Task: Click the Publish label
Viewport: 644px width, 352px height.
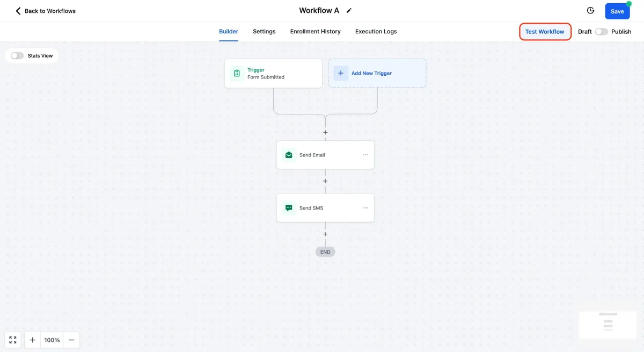Action: click(x=621, y=32)
